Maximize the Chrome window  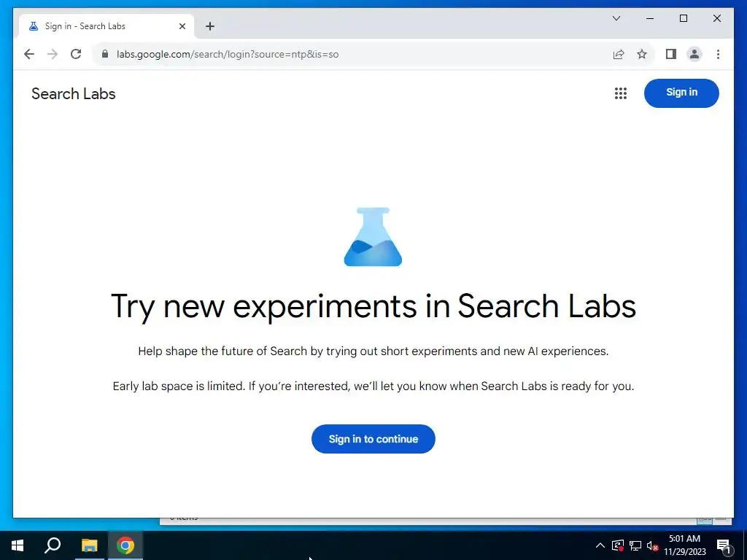683,18
